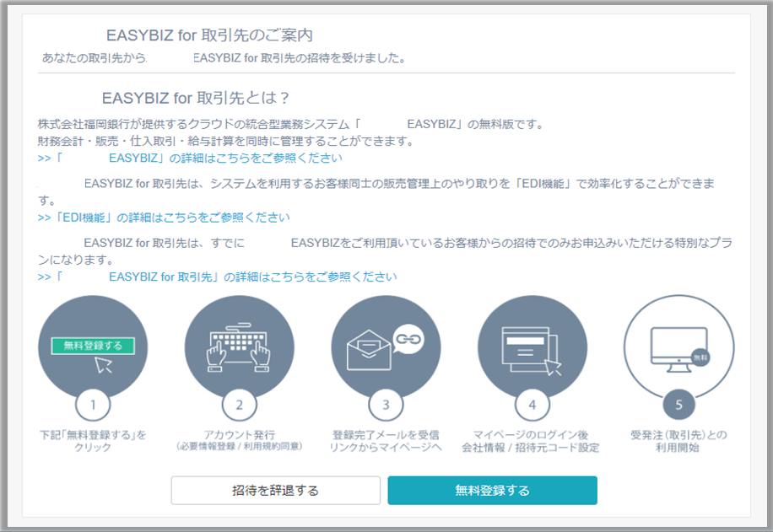
Task: Open the EASYBIZ for 取引先 details link
Action: [218, 277]
